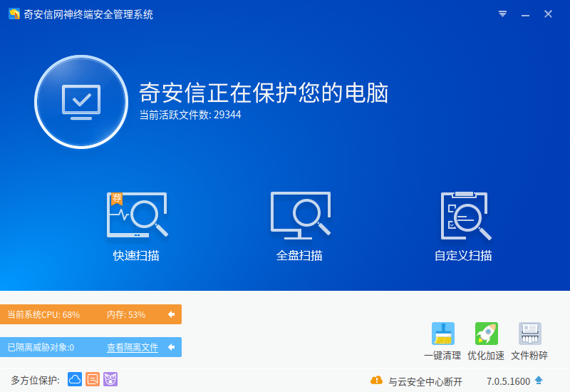Click the cloud security center disconnected status

(425, 381)
